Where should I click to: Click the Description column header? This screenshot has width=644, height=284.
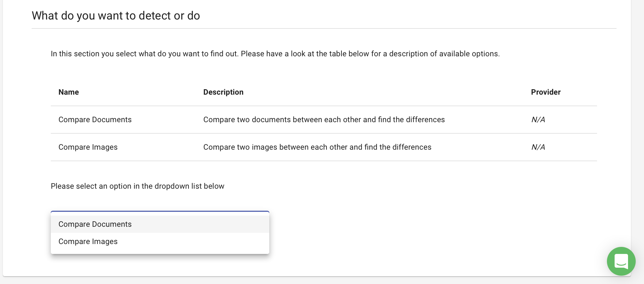223,92
